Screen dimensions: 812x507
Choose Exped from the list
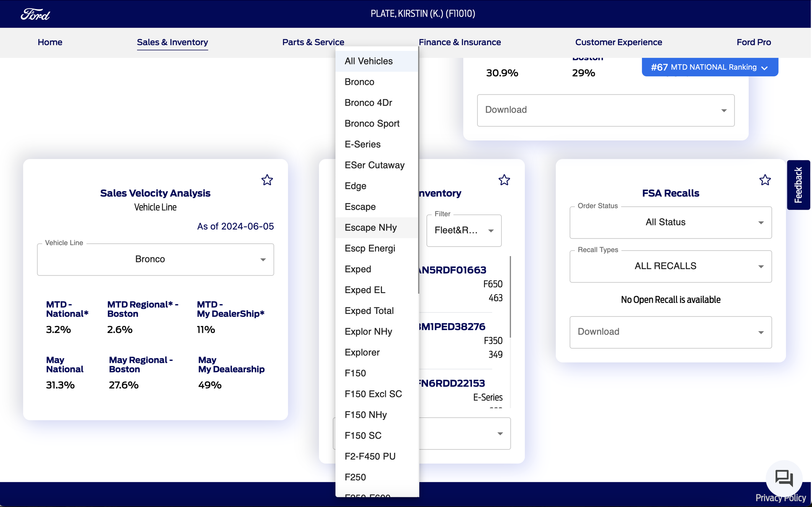pos(376,269)
